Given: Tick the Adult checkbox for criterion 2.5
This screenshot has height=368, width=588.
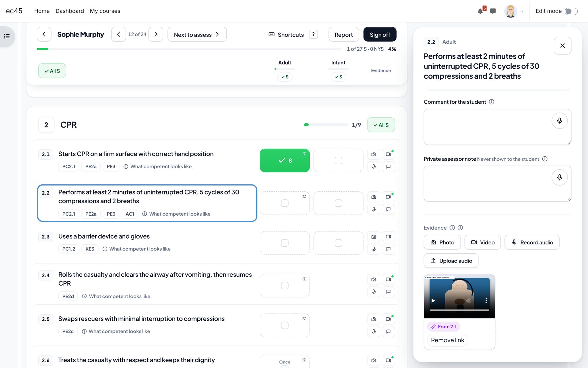Looking at the screenshot, I should 285,325.
